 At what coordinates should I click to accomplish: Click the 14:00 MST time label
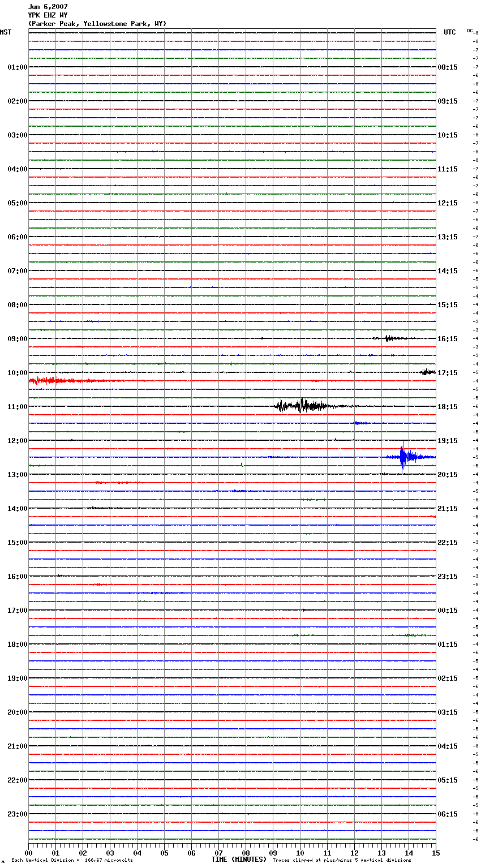(x=18, y=509)
